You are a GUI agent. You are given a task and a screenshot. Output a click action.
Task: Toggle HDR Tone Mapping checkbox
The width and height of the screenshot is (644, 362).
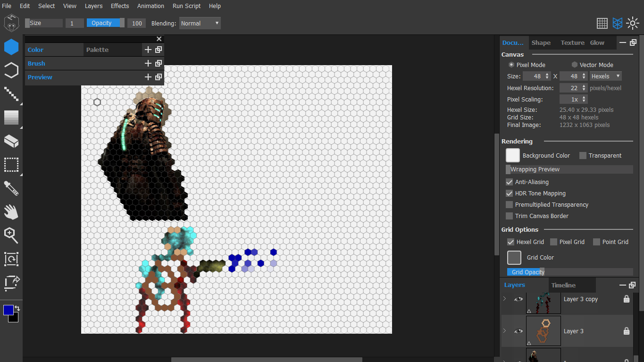(x=509, y=193)
